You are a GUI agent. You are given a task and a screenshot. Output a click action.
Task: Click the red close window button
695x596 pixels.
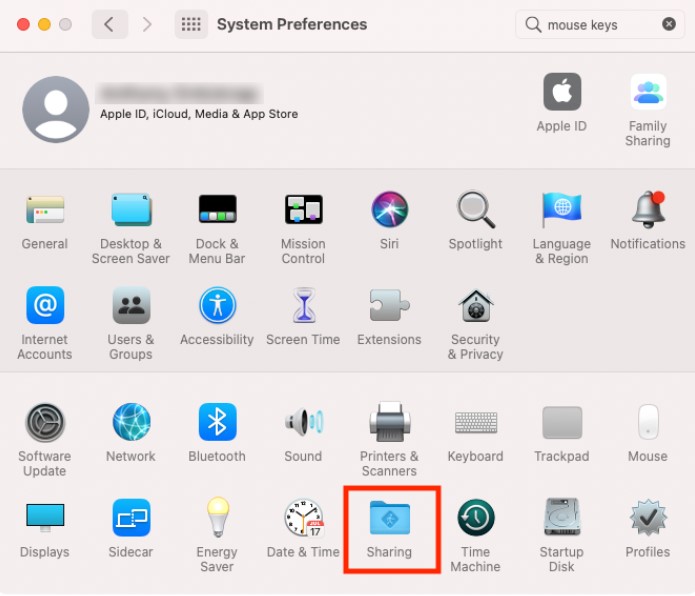click(x=23, y=24)
